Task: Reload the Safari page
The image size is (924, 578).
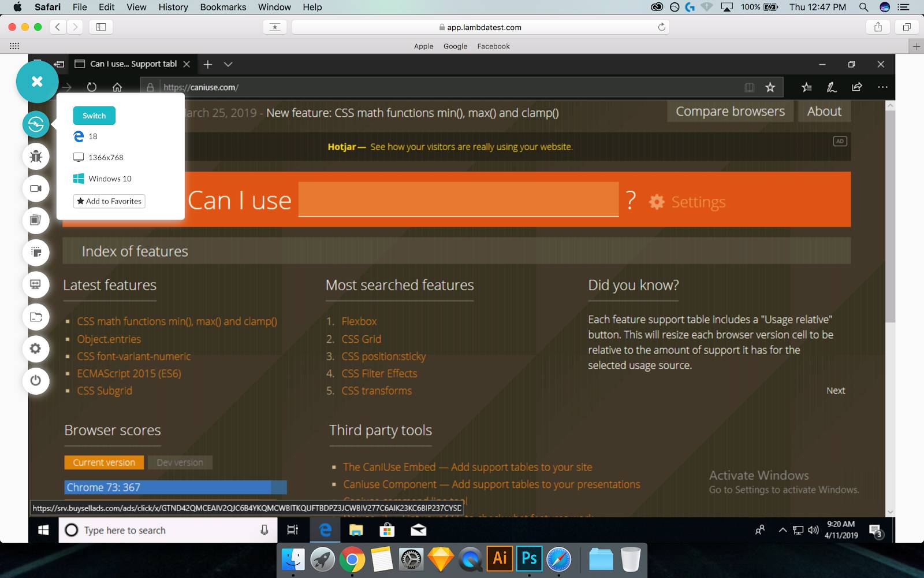Action: (662, 27)
